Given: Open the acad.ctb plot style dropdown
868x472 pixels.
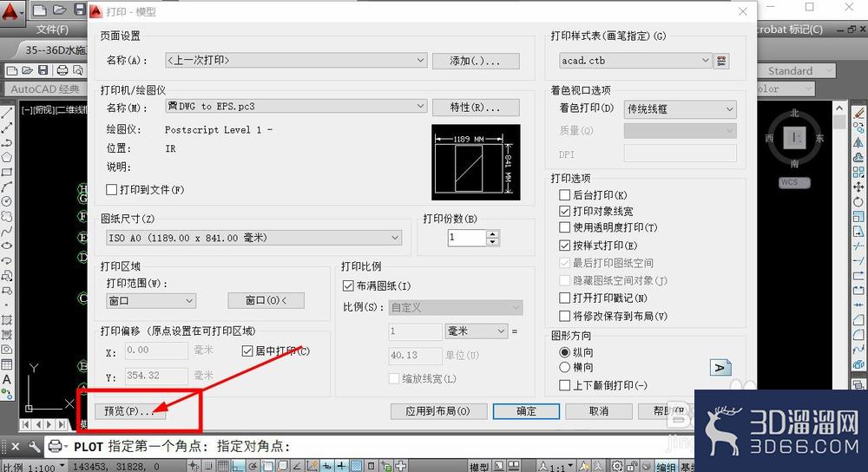Looking at the screenshot, I should tap(635, 61).
